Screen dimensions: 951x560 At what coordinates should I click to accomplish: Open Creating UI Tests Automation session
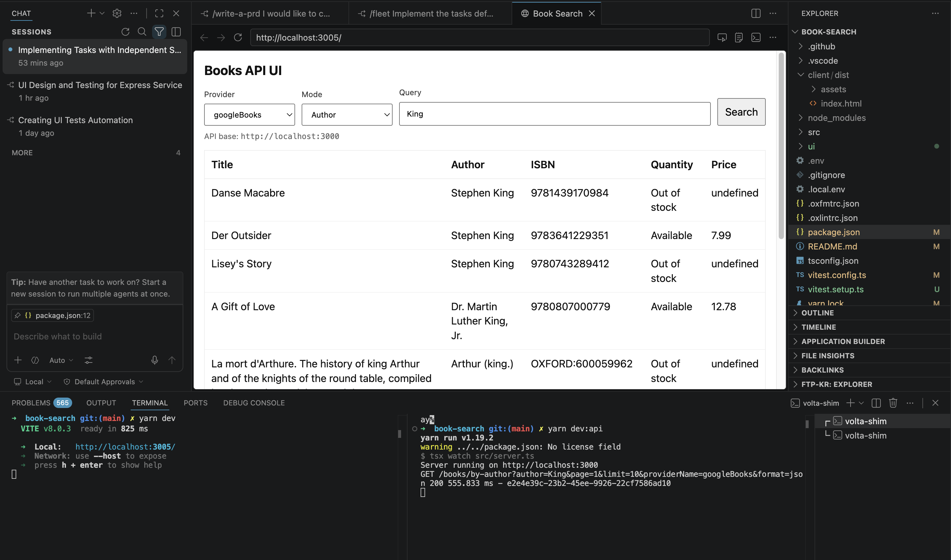tap(95, 126)
